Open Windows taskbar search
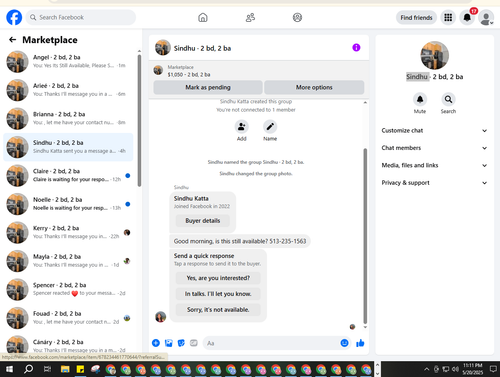500x377 pixels. (x=29, y=369)
